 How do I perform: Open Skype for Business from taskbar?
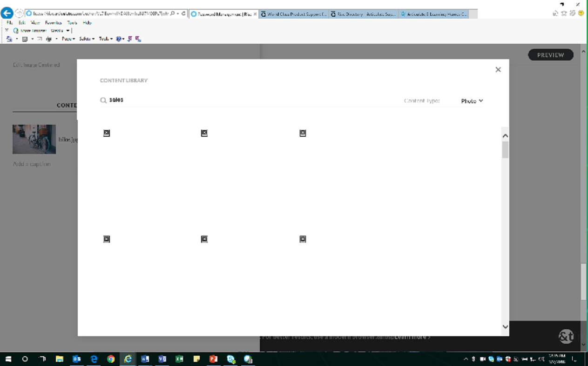[231, 359]
